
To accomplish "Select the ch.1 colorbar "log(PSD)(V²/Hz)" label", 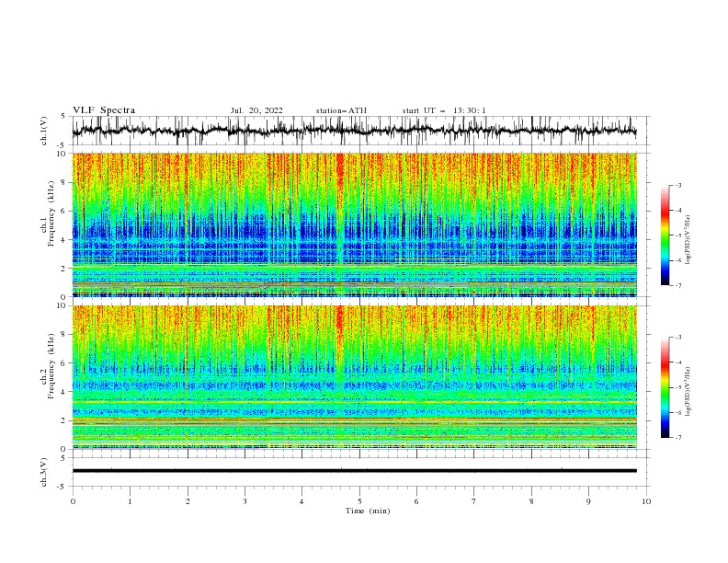I will [x=688, y=240].
